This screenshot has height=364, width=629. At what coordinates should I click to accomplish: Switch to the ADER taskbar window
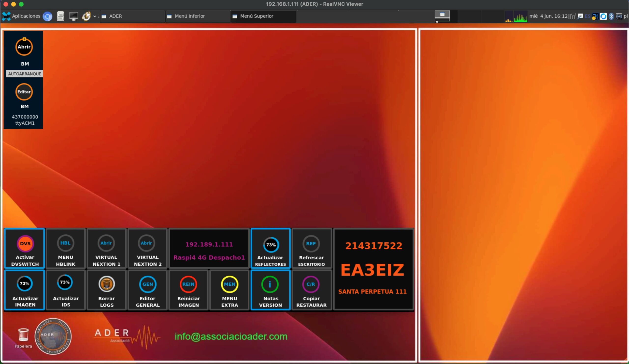[x=132, y=16]
